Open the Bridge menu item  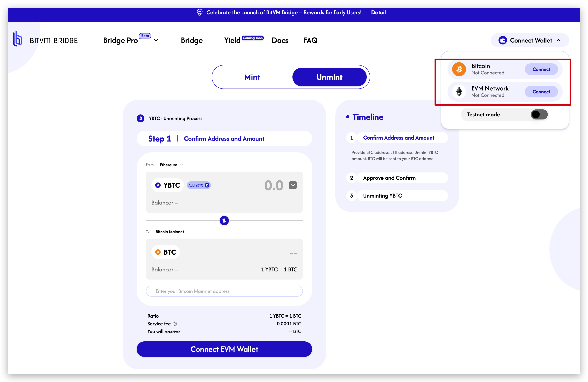click(x=192, y=40)
